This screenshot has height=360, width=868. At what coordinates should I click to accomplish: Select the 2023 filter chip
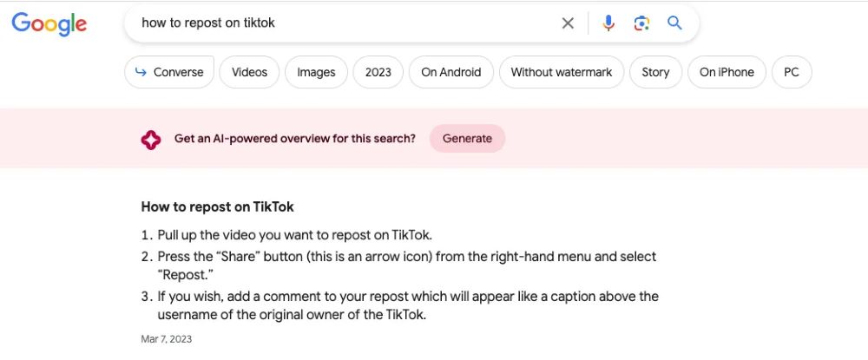pyautogui.click(x=378, y=72)
